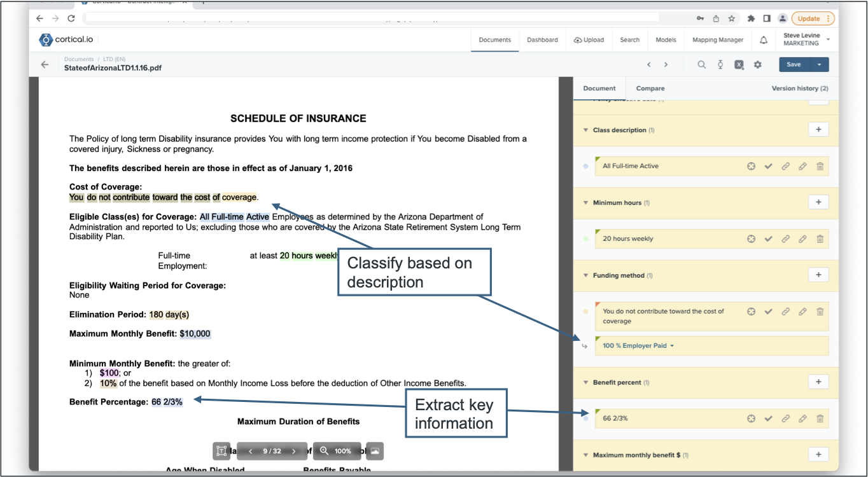Open the link icon on the Funding method extraction
Image resolution: width=868 pixels, height=477 pixels.
[x=785, y=312]
